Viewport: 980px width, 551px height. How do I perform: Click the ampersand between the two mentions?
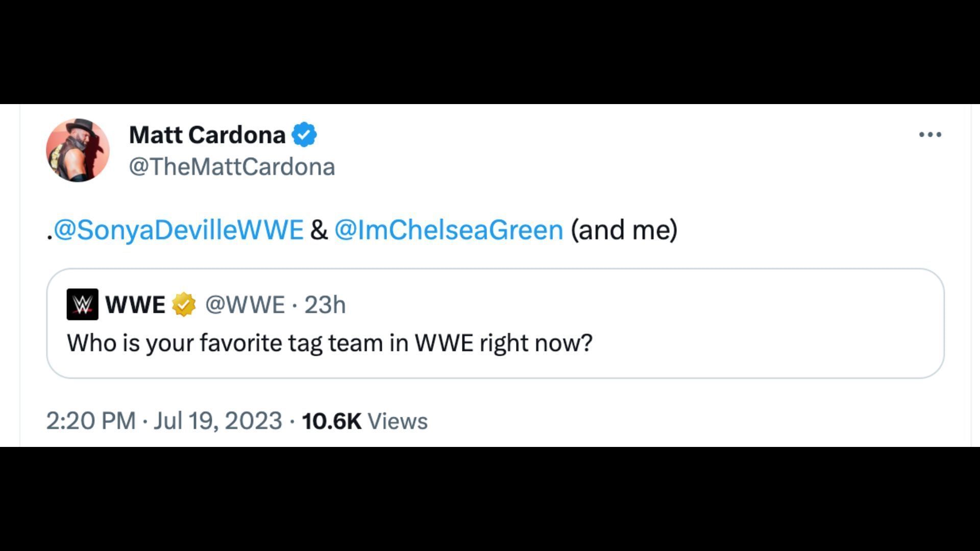319,230
